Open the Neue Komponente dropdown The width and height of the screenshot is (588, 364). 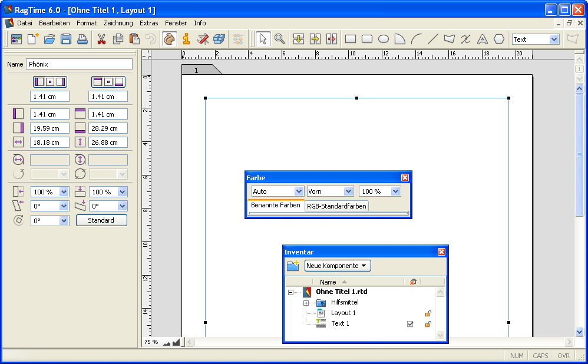[338, 266]
